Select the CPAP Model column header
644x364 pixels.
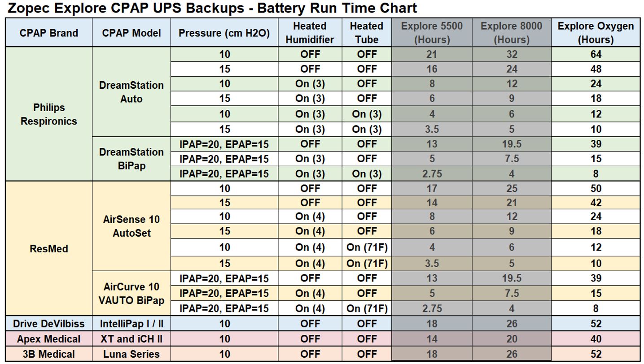click(131, 33)
